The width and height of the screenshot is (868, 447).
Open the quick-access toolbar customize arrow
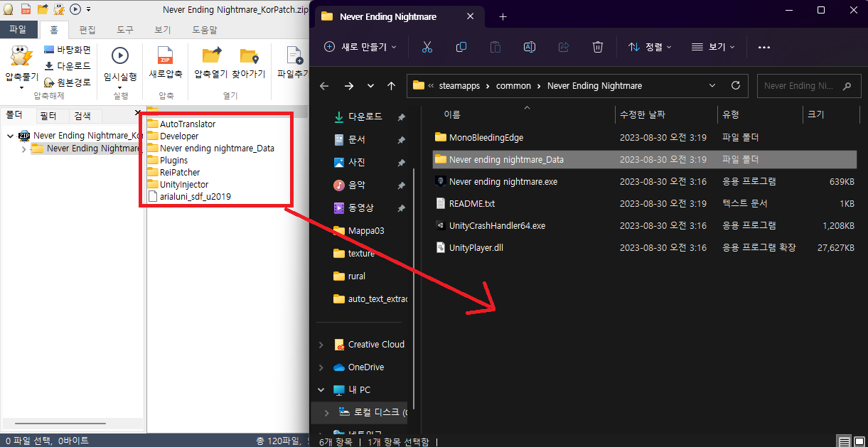(88, 10)
